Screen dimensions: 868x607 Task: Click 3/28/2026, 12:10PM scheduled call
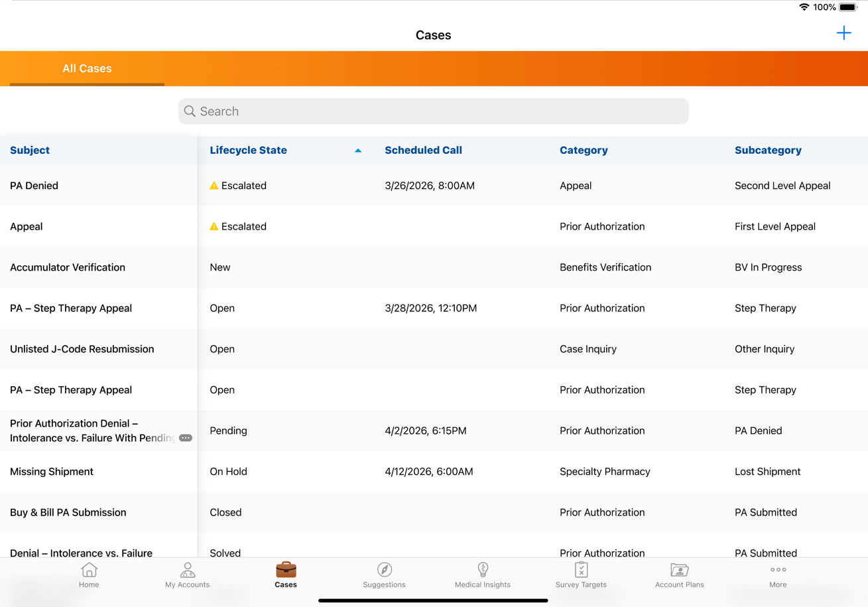click(431, 308)
